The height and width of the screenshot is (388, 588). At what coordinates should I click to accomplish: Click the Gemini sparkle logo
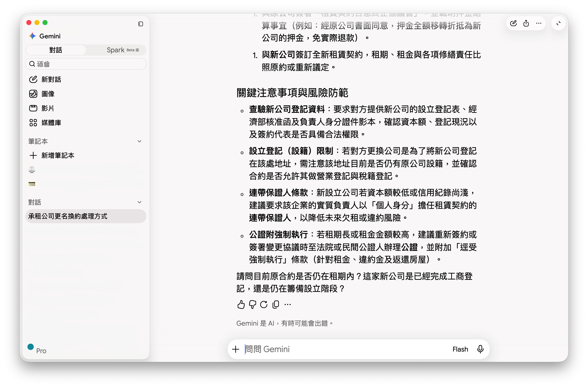32,36
